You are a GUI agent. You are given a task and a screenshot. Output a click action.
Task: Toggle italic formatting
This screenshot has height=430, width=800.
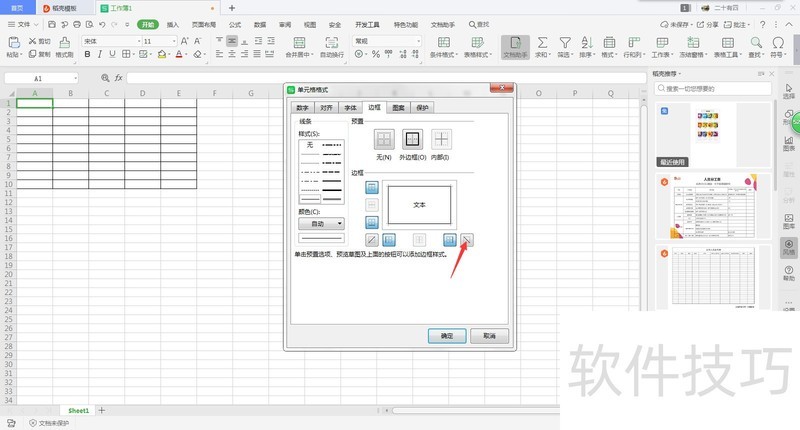coord(99,54)
